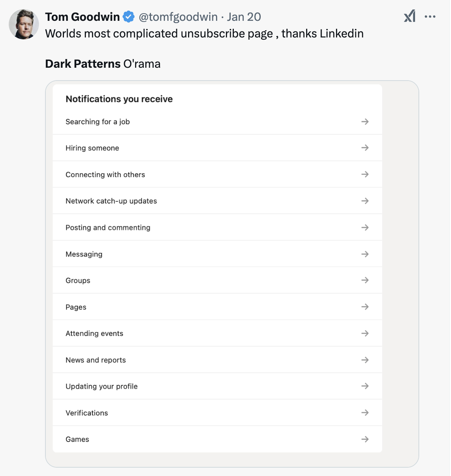Click arrow next to Searching for a job

(x=365, y=121)
